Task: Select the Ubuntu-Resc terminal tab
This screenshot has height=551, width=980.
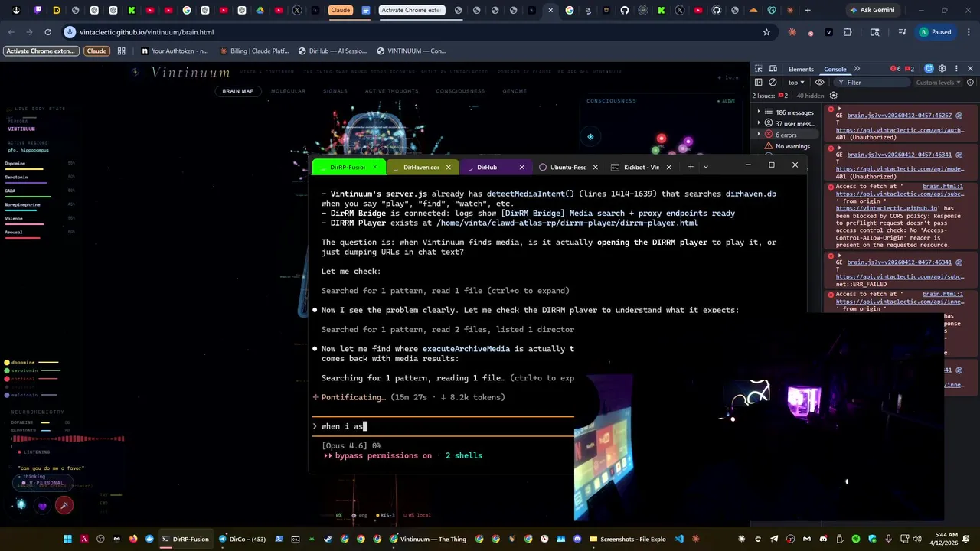Action: pos(568,167)
